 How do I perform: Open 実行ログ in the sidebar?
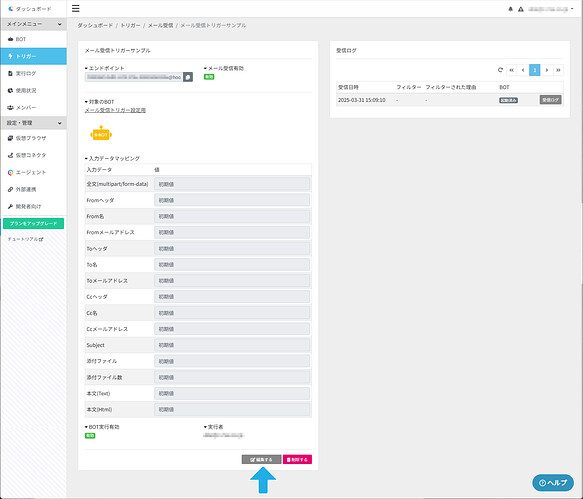coord(34,73)
